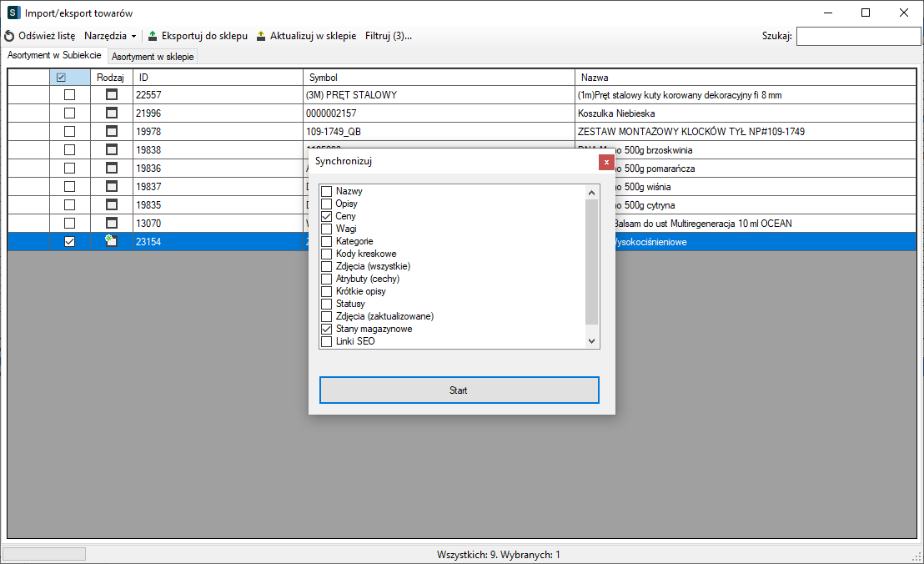Click the green Eksportuj do sklepu icon
The width and height of the screenshot is (924, 564).
click(x=153, y=37)
